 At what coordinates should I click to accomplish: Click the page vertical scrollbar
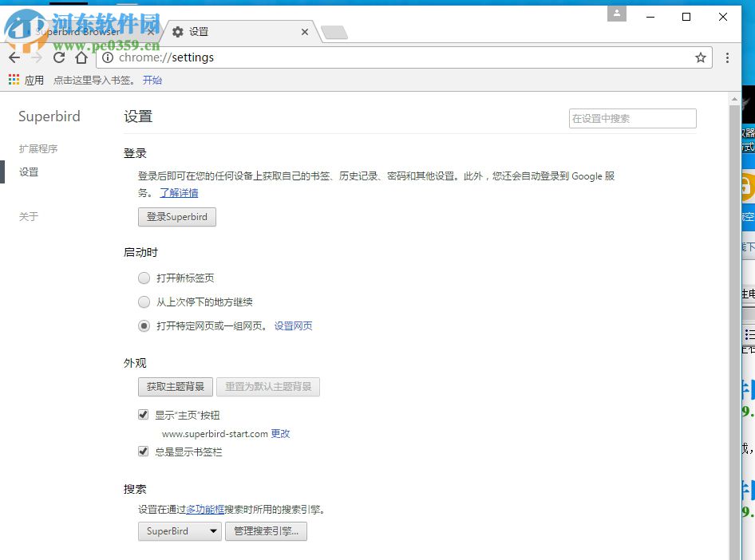point(734,332)
